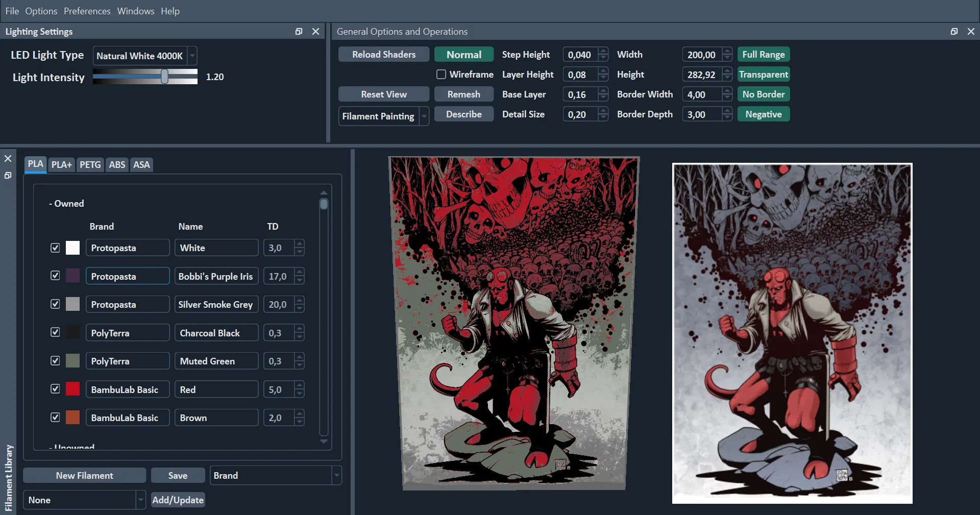Click the Light Intensity slider

145,77
